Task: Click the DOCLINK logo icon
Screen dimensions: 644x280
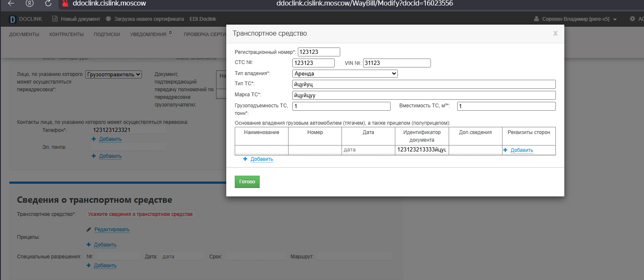Action: click(x=12, y=19)
